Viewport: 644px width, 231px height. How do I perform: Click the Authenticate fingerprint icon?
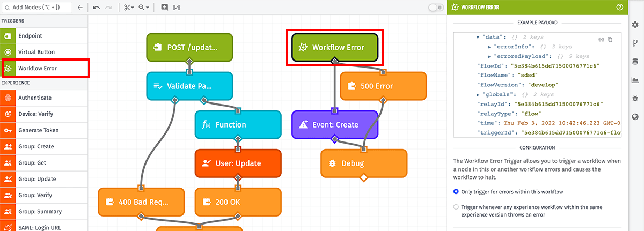tap(8, 98)
